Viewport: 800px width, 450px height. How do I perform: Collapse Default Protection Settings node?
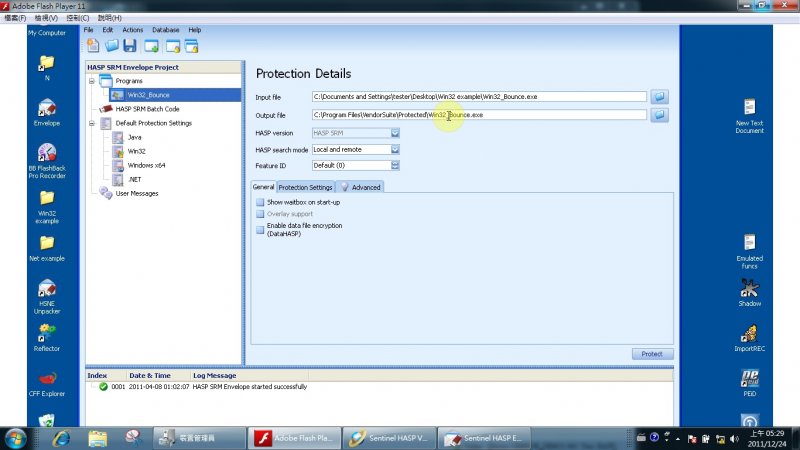point(92,123)
